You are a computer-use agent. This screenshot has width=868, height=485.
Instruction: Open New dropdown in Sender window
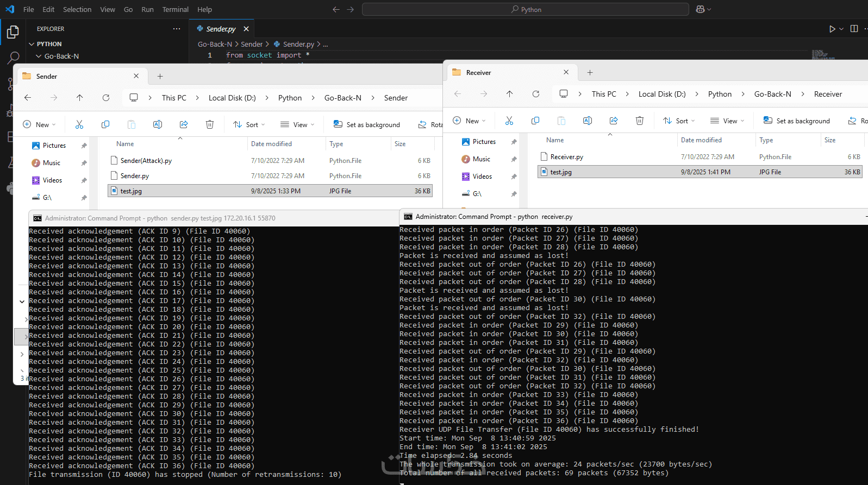tap(39, 124)
